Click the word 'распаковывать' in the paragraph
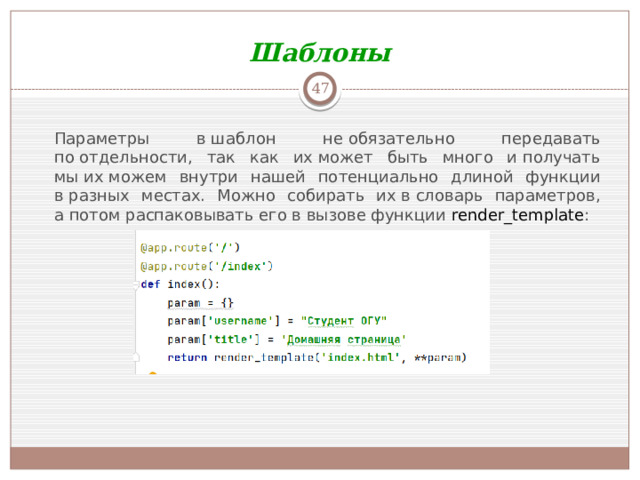The image size is (640, 480). pyautogui.click(x=189, y=215)
